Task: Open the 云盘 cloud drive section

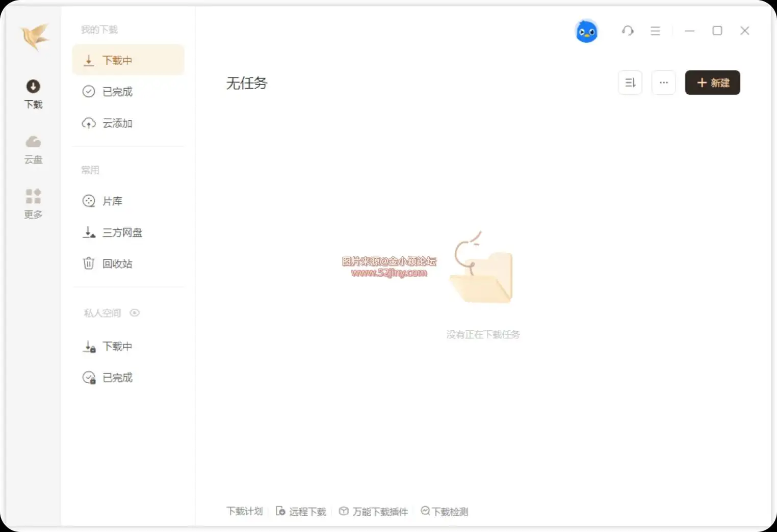Action: pyautogui.click(x=33, y=149)
